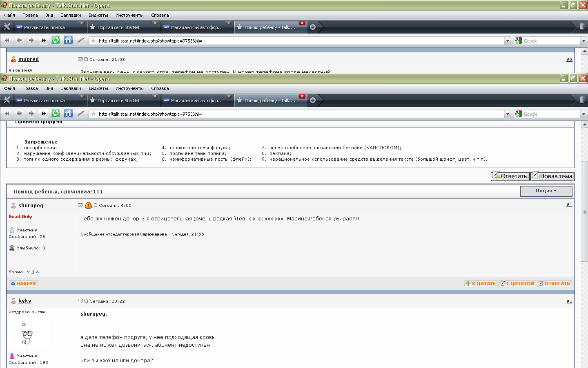Click the vertical scrollbar thumb of lower window

584,212
